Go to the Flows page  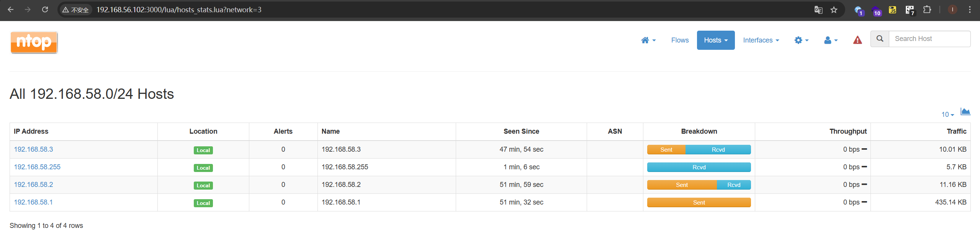click(x=680, y=40)
